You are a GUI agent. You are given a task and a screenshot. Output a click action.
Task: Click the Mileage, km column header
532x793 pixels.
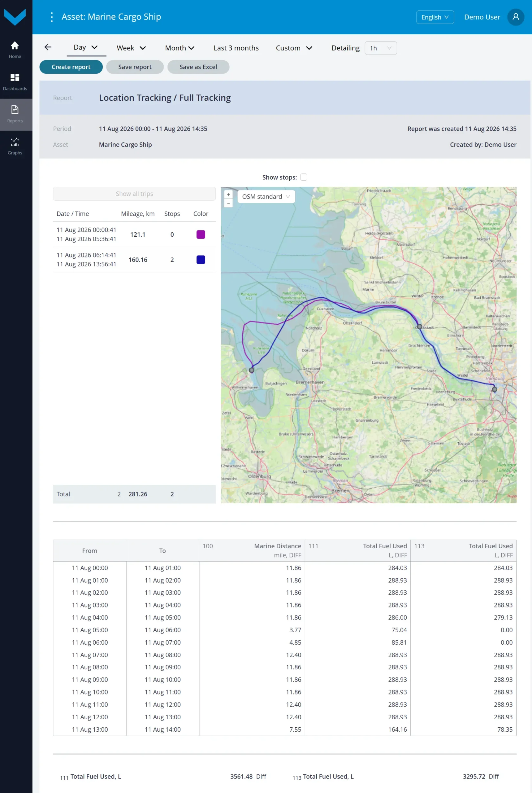[137, 214]
